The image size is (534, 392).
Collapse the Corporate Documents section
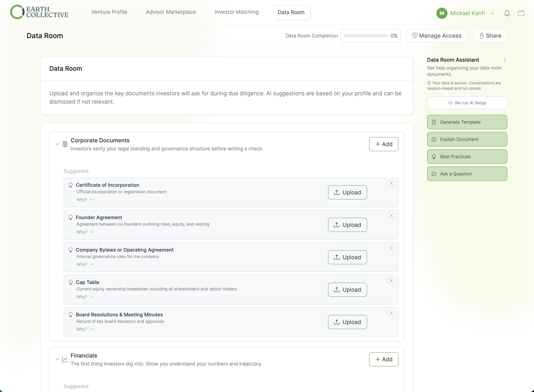[x=57, y=144]
